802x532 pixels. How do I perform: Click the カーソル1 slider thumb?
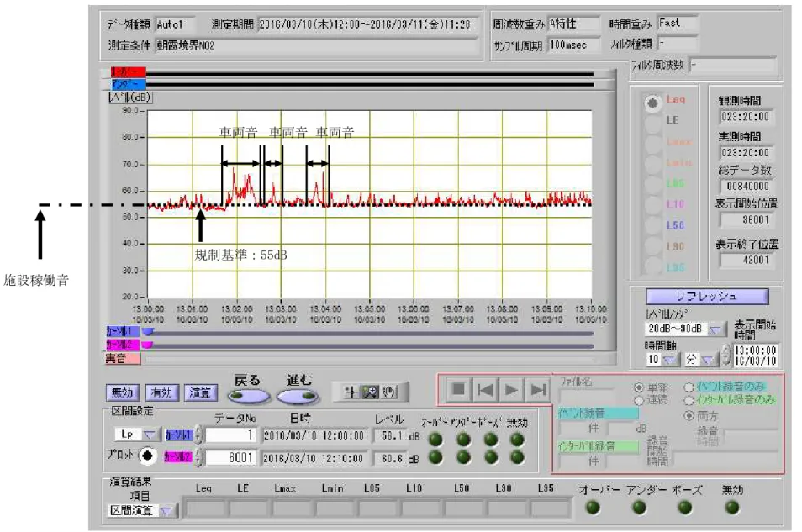click(x=147, y=332)
